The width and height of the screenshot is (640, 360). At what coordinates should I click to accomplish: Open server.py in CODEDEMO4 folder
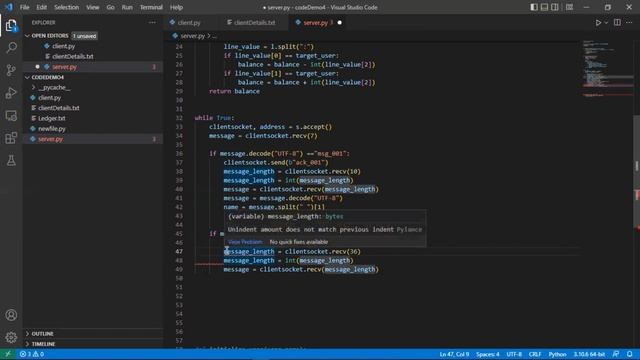(50, 139)
